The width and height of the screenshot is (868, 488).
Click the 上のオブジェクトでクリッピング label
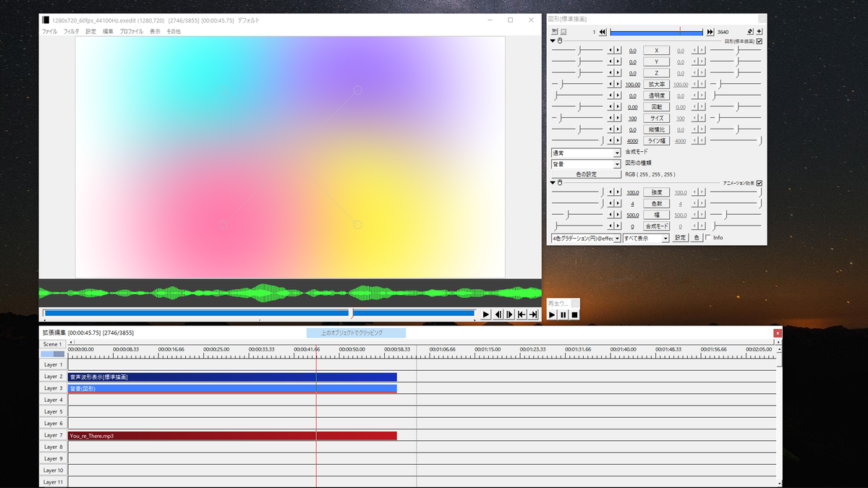tap(356, 333)
